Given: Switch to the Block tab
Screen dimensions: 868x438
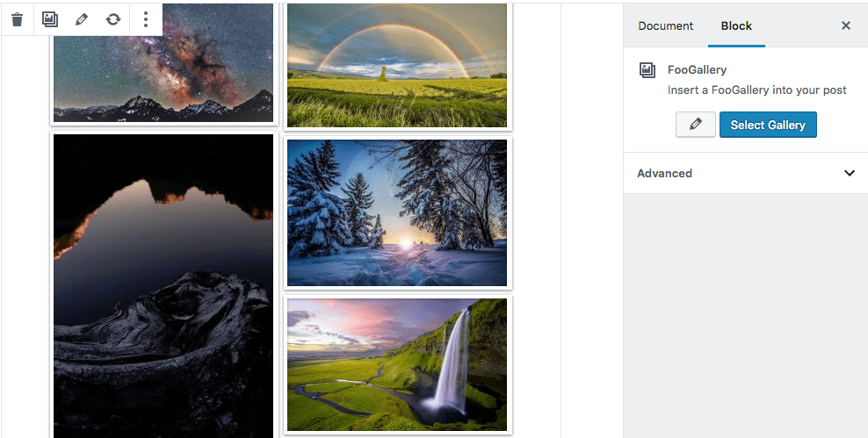Looking at the screenshot, I should coord(736,26).
